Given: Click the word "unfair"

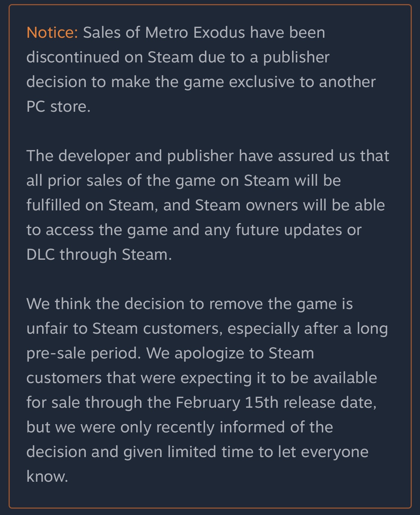Looking at the screenshot, I should (47, 329).
